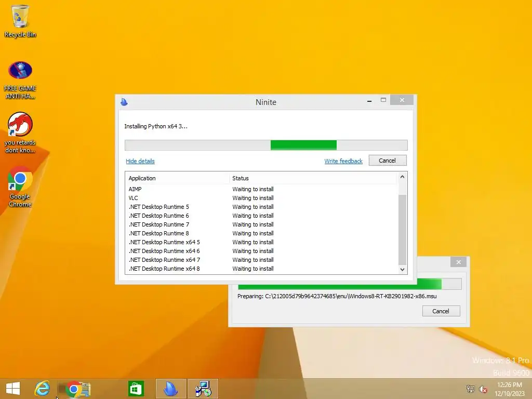Click the VLC 'Waiting to install' status
This screenshot has height=399, width=532.
tap(253, 198)
